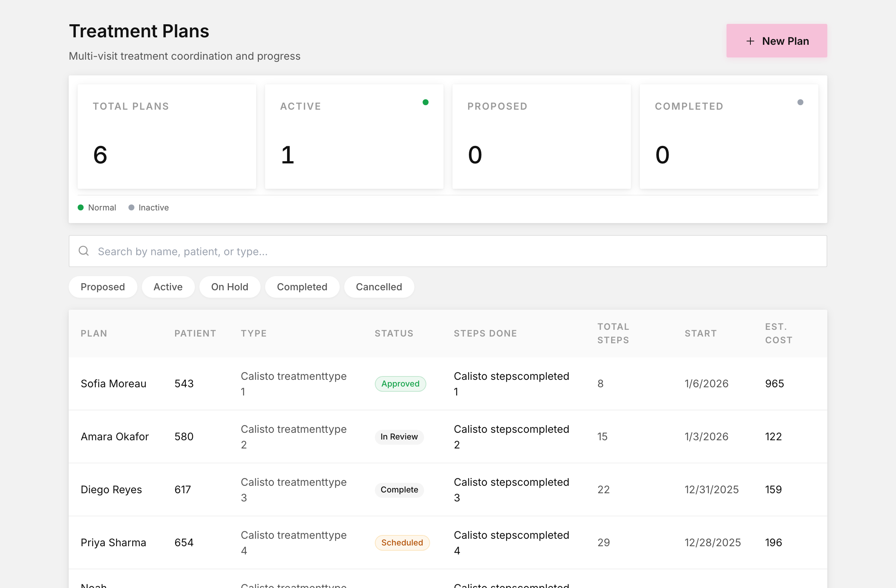Sort by the Est. Cost column header
The height and width of the screenshot is (588, 896).
pos(778,333)
